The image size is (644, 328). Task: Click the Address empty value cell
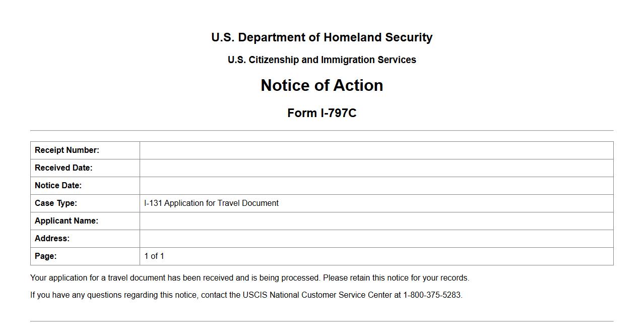click(376, 239)
